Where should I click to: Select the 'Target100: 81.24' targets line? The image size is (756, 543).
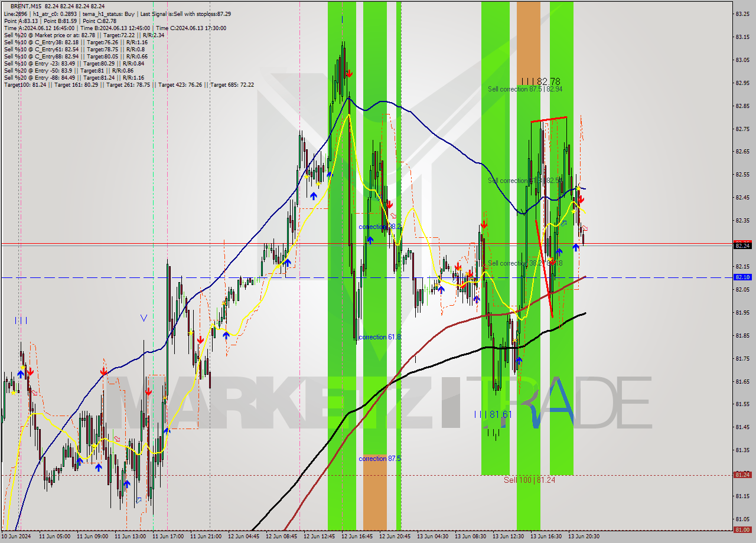tap(129, 84)
